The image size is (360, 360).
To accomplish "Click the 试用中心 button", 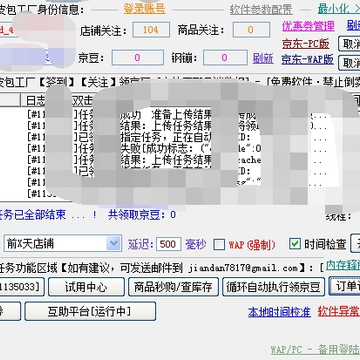I will click(x=86, y=287).
